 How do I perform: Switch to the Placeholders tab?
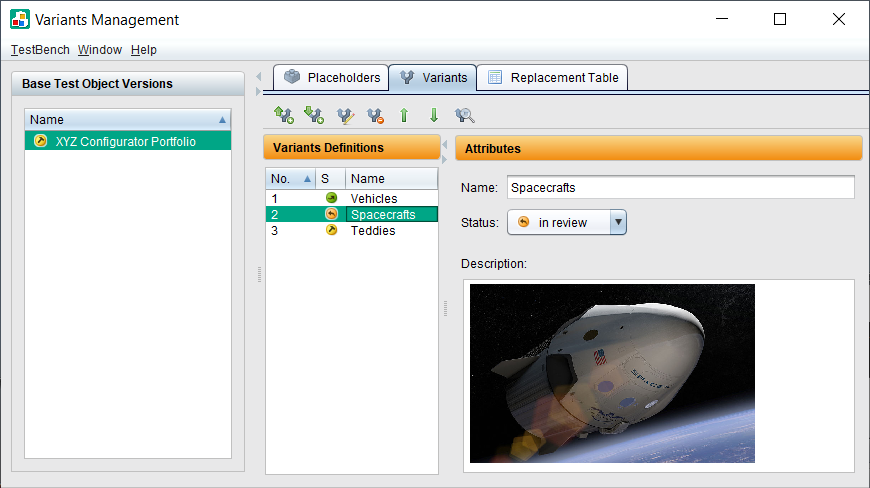[331, 77]
